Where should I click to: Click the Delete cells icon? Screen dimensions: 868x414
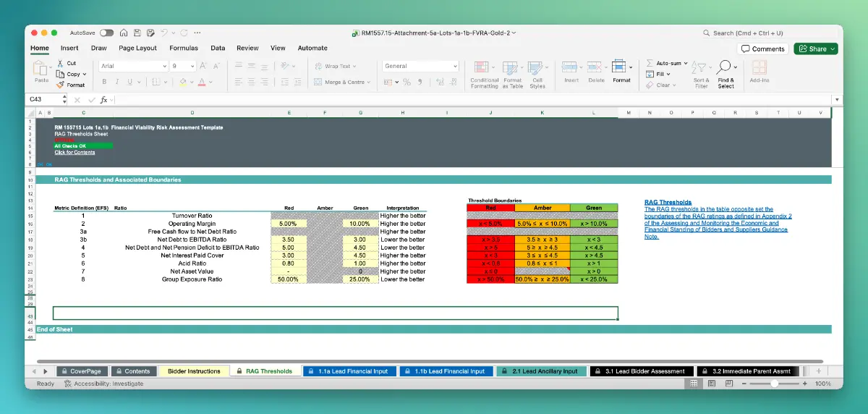click(596, 68)
